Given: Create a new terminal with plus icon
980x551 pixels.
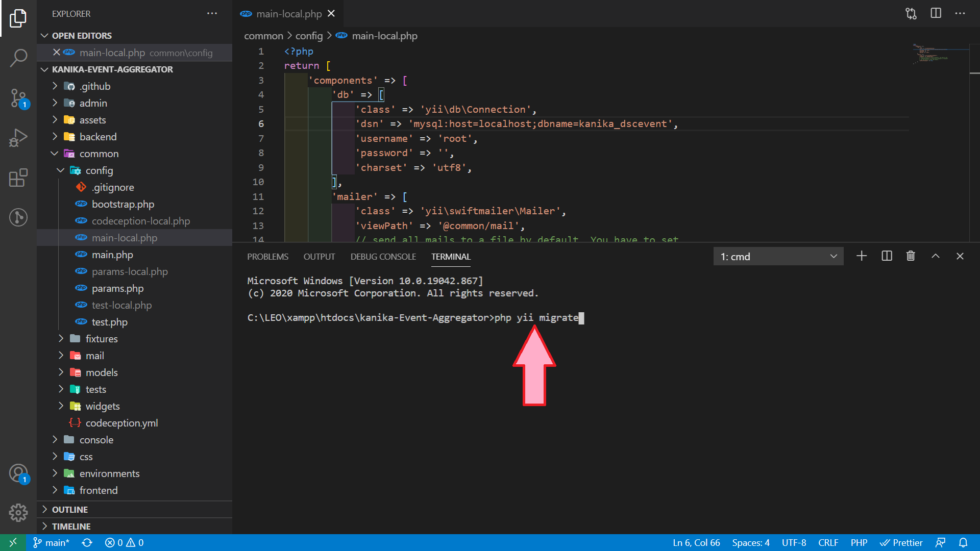Looking at the screenshot, I should pos(862,256).
